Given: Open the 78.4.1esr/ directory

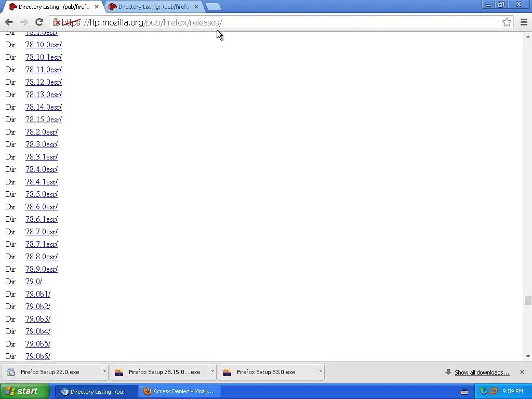Looking at the screenshot, I should pyautogui.click(x=42, y=182).
